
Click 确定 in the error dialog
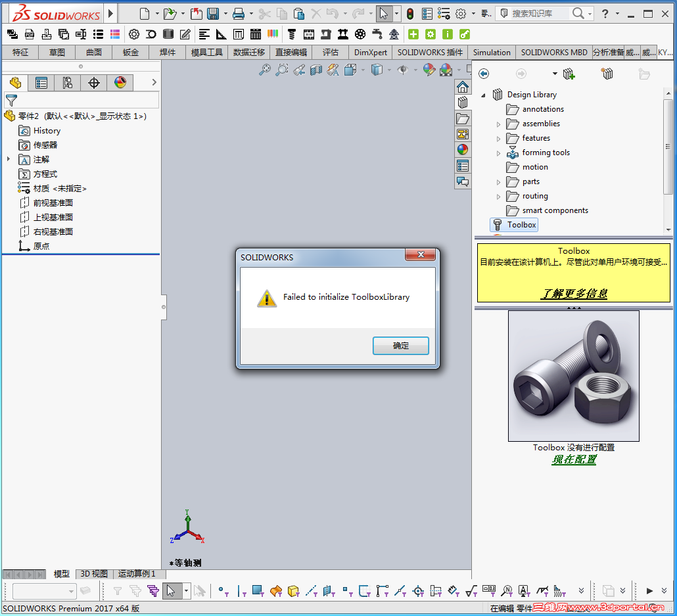[401, 346]
